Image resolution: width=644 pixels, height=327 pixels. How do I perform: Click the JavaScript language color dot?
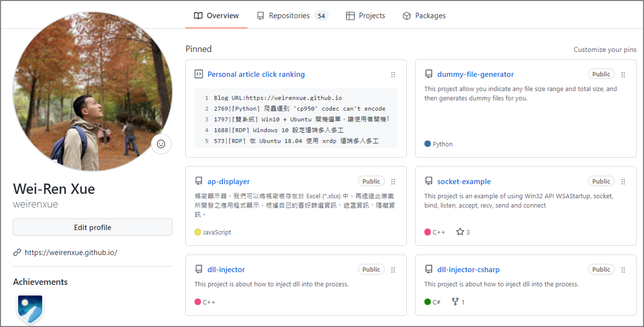[x=198, y=232]
